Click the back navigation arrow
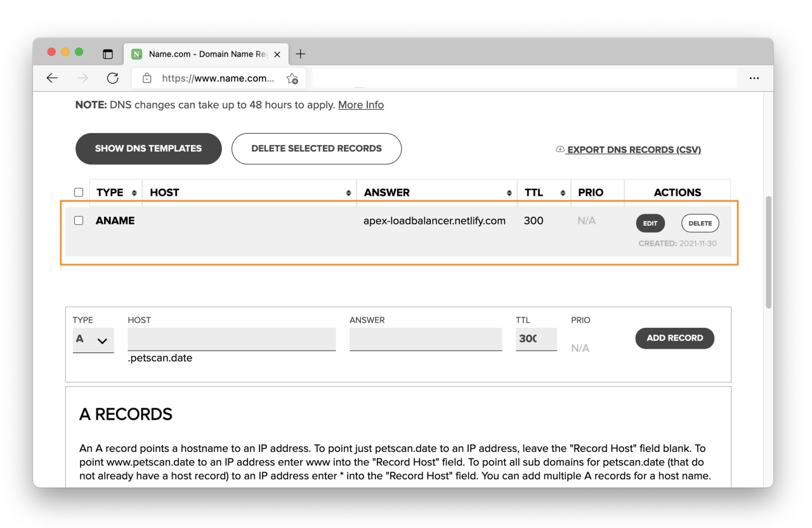812x528 pixels. click(x=52, y=77)
